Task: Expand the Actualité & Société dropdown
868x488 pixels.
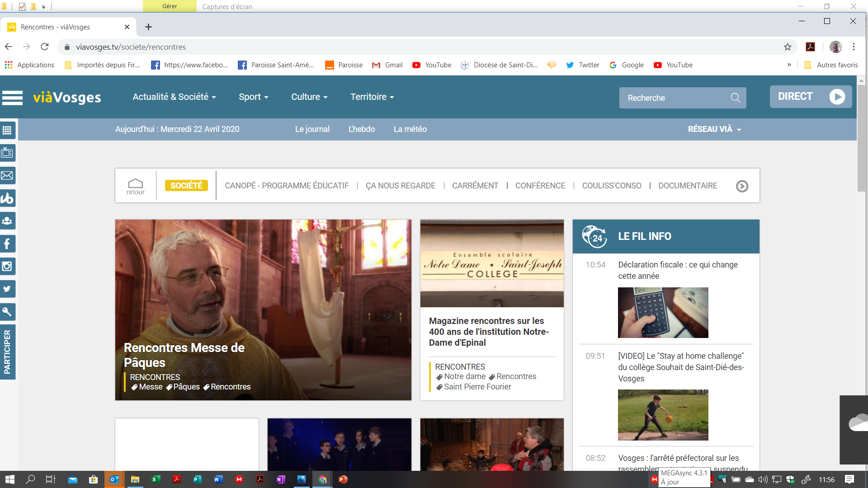Action: click(174, 97)
